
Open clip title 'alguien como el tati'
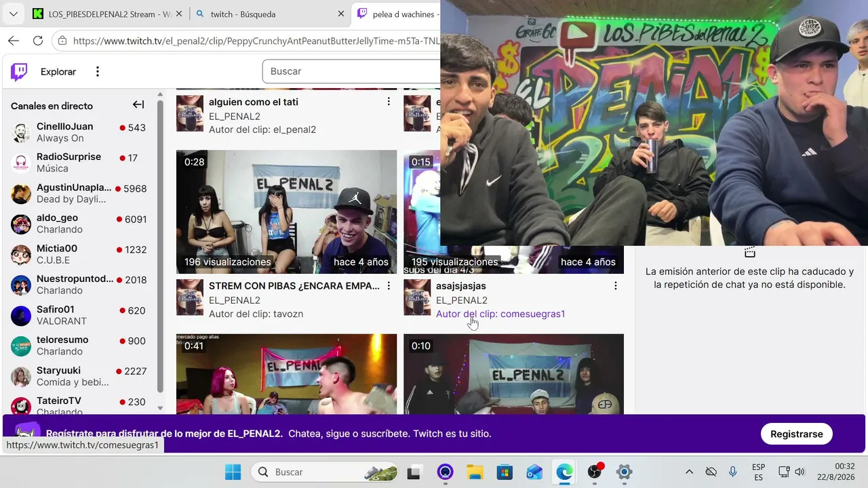click(x=254, y=102)
